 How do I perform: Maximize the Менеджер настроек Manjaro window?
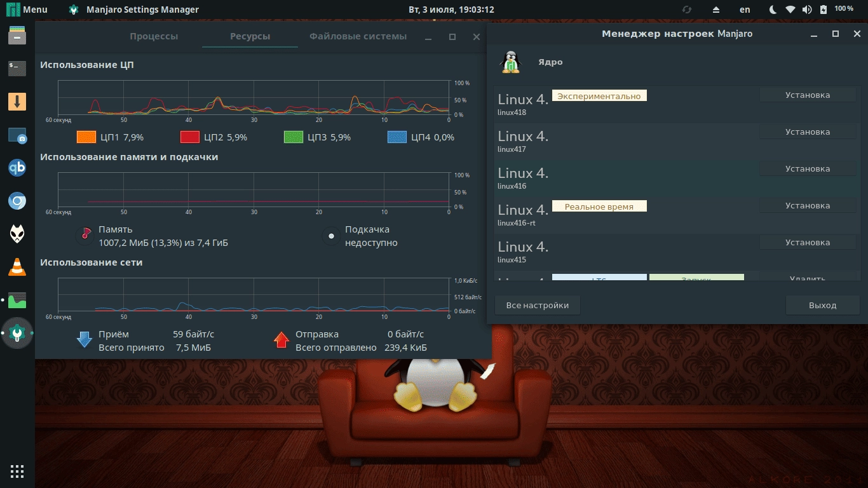tap(836, 34)
